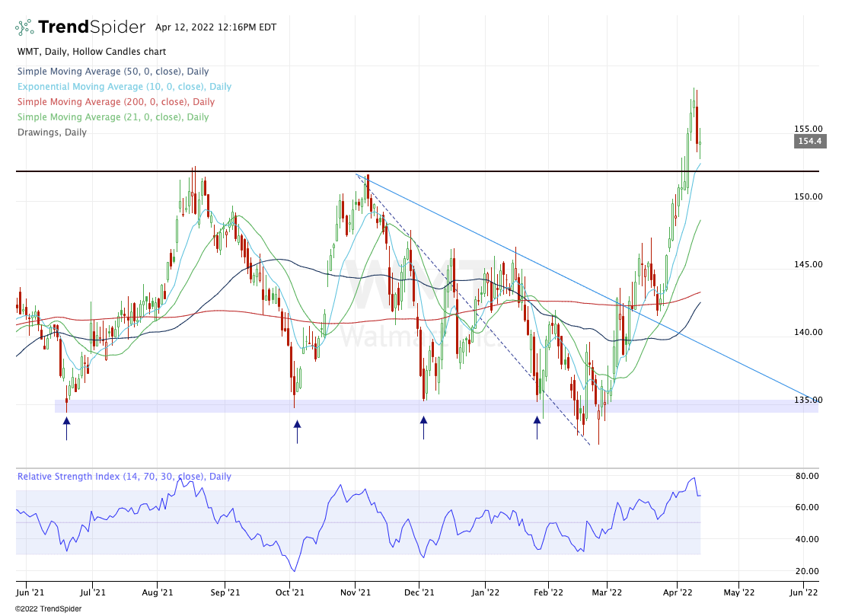Screen dimensions: 842x616
Task: Open the Relative Strength Index indicator label
Action: [123, 477]
